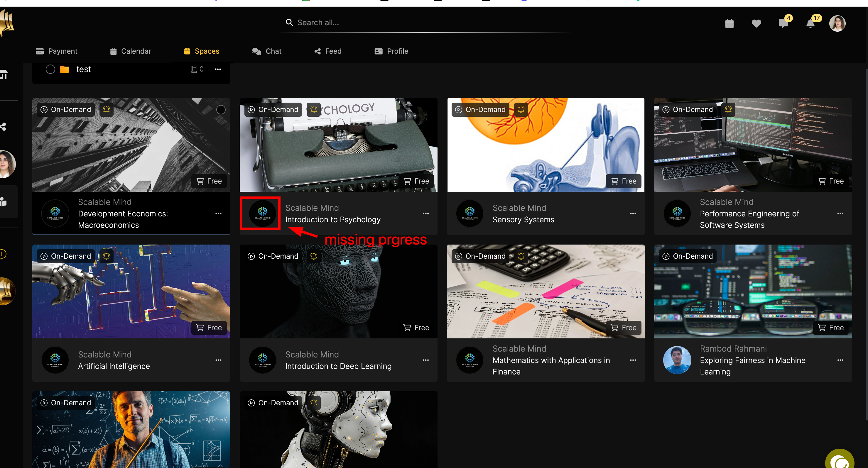The height and width of the screenshot is (468, 868).
Task: Open the calendar icon in the top bar
Action: (729, 23)
